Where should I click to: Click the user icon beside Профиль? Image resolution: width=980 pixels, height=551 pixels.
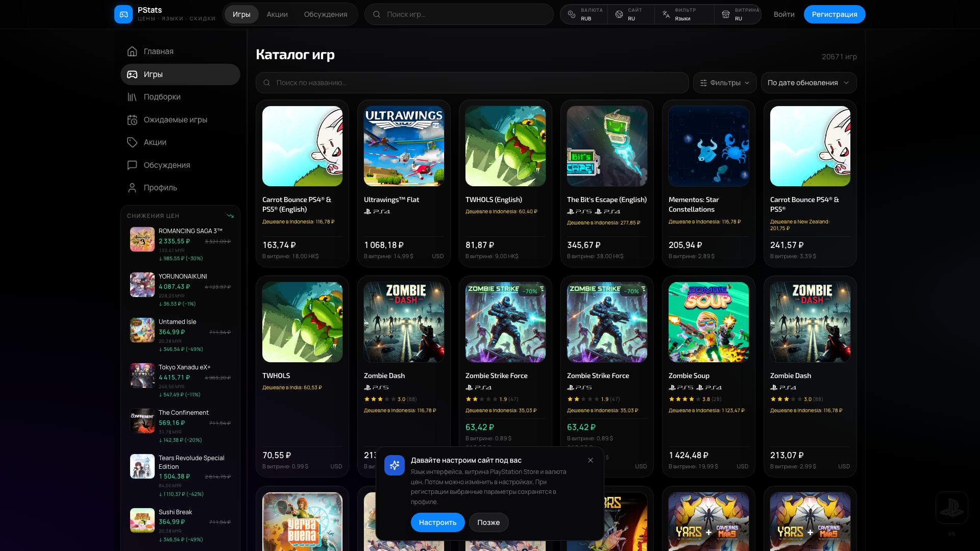pyautogui.click(x=132, y=188)
